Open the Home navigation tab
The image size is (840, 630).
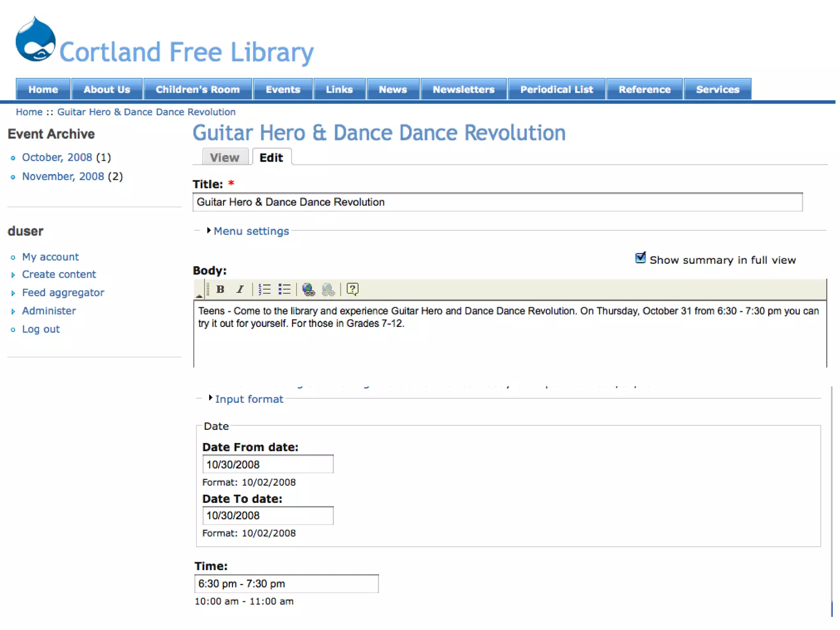click(x=43, y=89)
